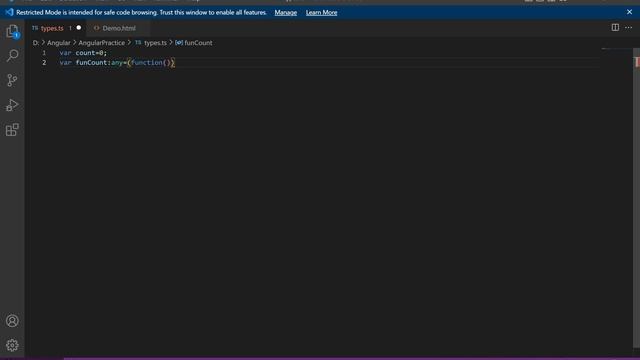Split the editor to the right
640x360 pixels.
615,27
